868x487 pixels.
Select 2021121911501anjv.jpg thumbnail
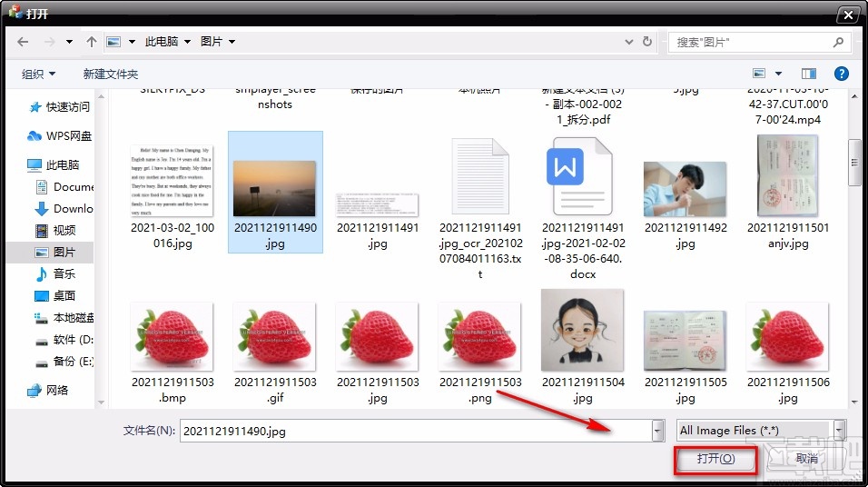tap(788, 175)
